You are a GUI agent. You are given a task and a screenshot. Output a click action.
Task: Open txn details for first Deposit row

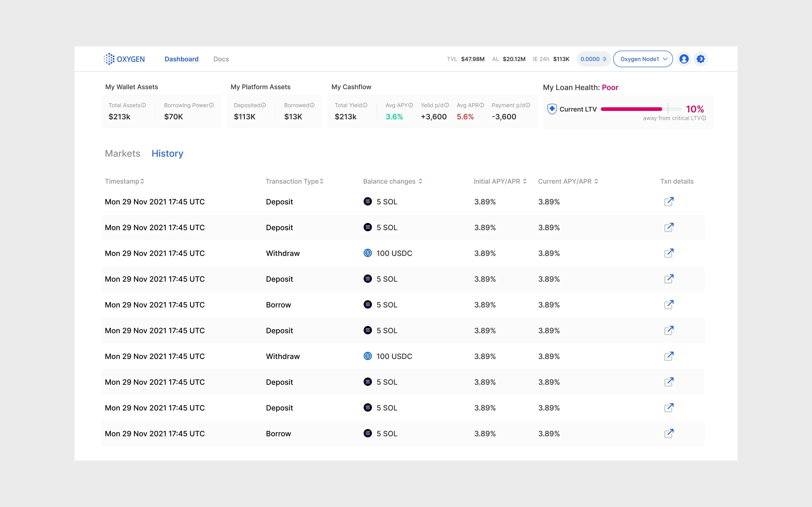[669, 202]
